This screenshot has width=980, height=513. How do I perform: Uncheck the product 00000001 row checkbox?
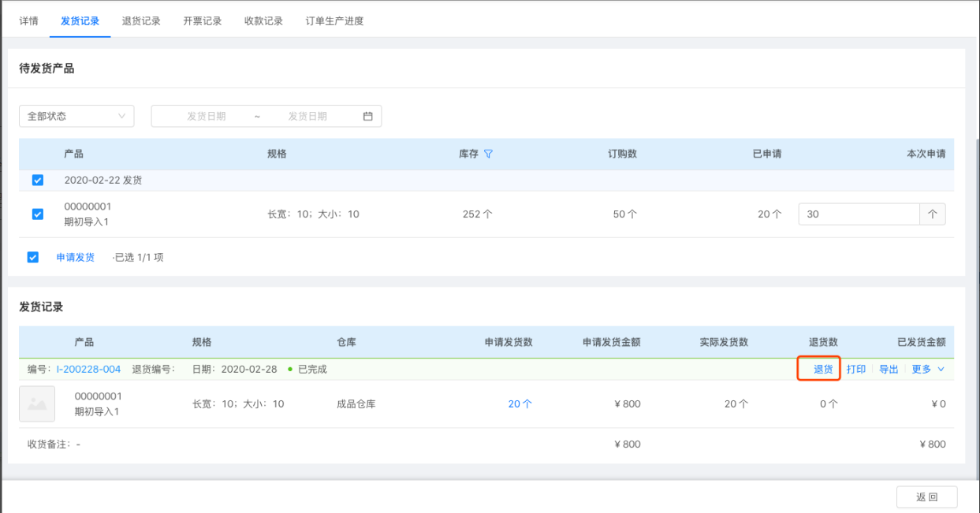[x=38, y=214]
